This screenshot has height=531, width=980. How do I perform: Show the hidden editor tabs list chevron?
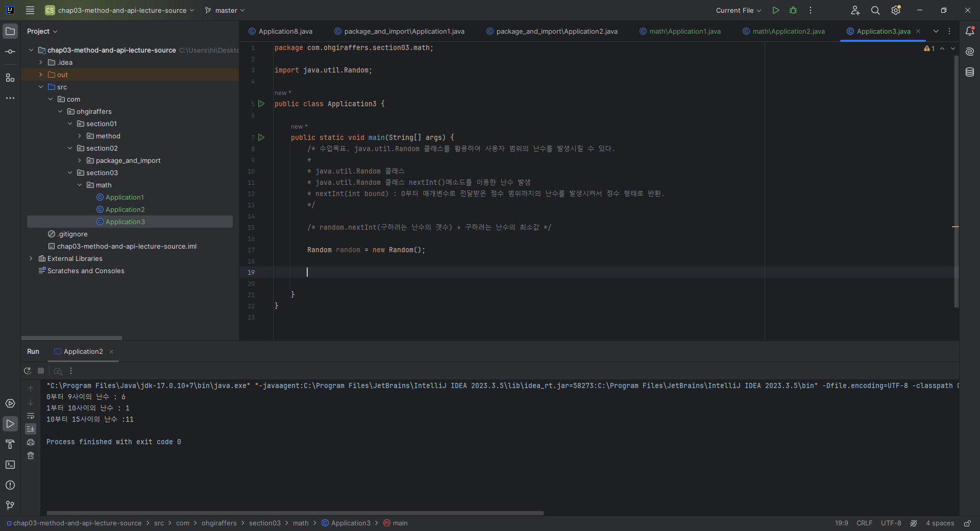pos(936,31)
